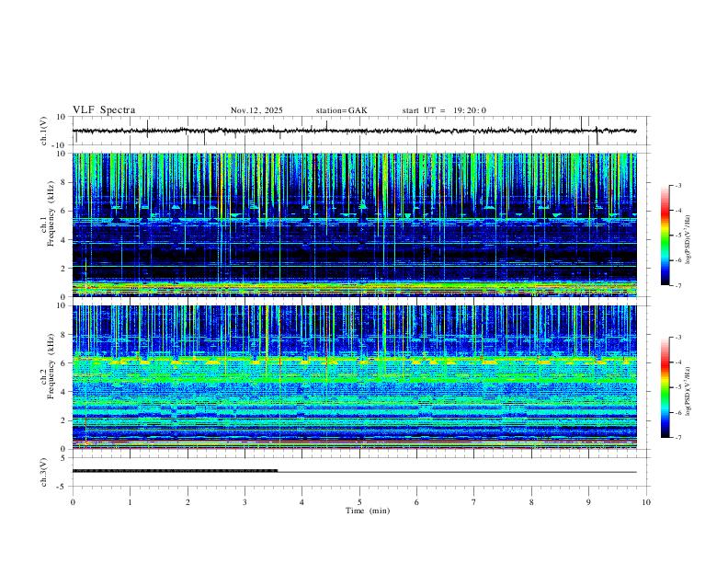
Task: Click the ch.1 voltage waveform trace
Action: 354,131
